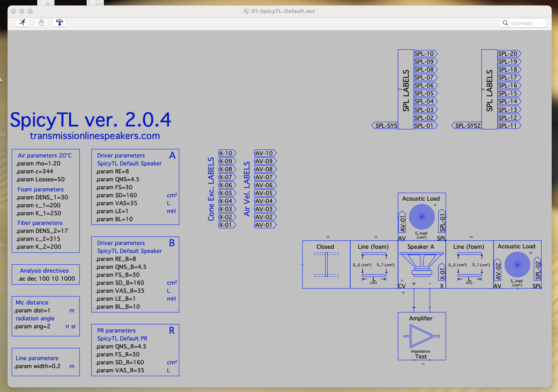558x392 pixels.
Task: Click the Analysis directives heading
Action: [x=44, y=271]
